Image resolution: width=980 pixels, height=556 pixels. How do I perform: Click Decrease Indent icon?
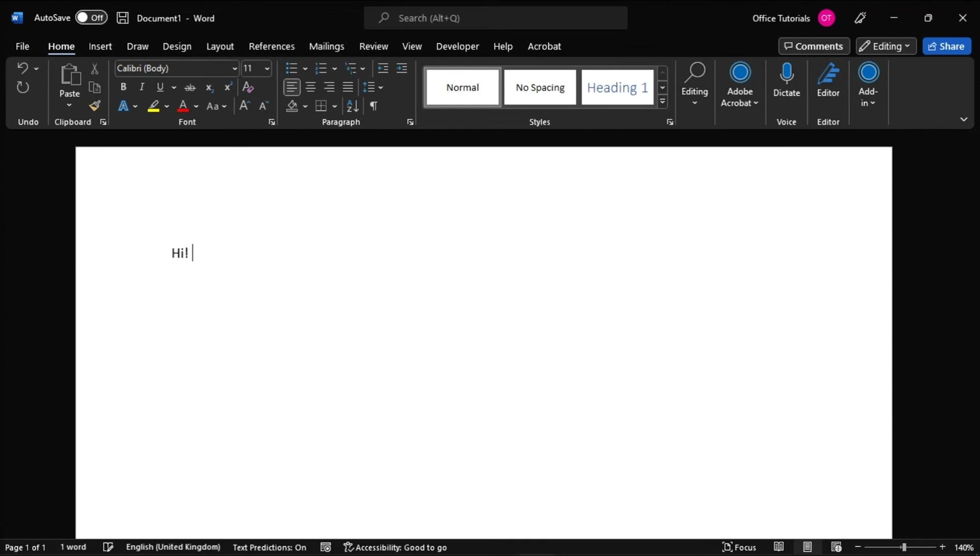click(x=383, y=68)
